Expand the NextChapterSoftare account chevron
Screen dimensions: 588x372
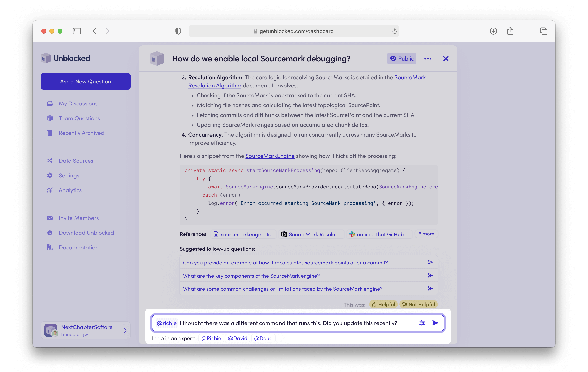coord(125,331)
